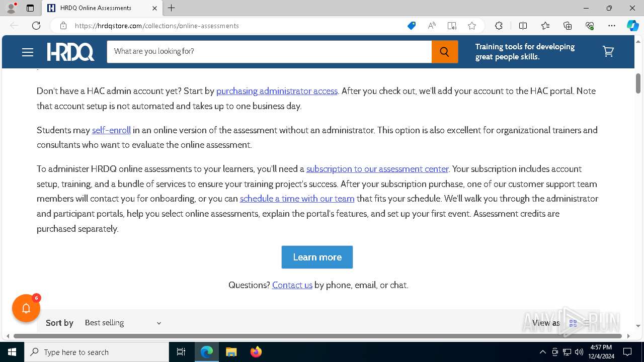Click the orange search magnifier button

tap(444, 51)
